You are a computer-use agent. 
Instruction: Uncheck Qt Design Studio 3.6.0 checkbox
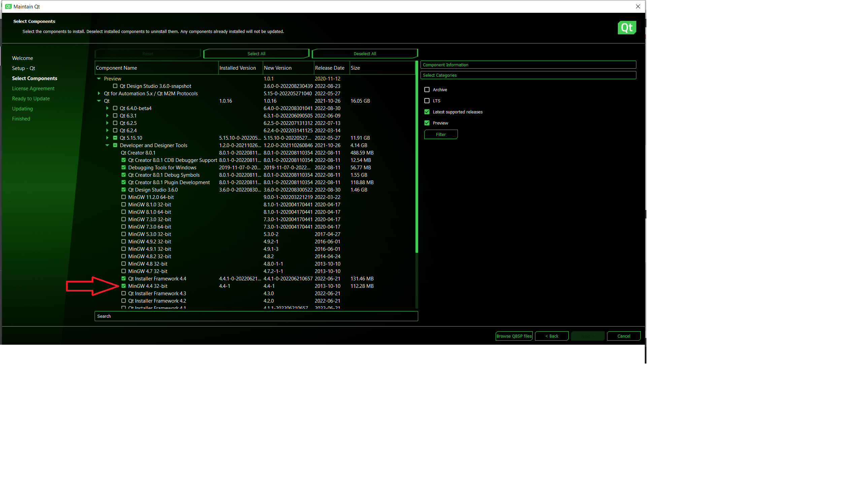coord(124,190)
